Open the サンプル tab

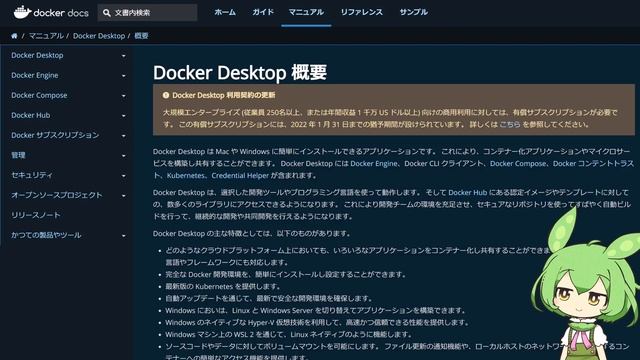click(x=413, y=12)
